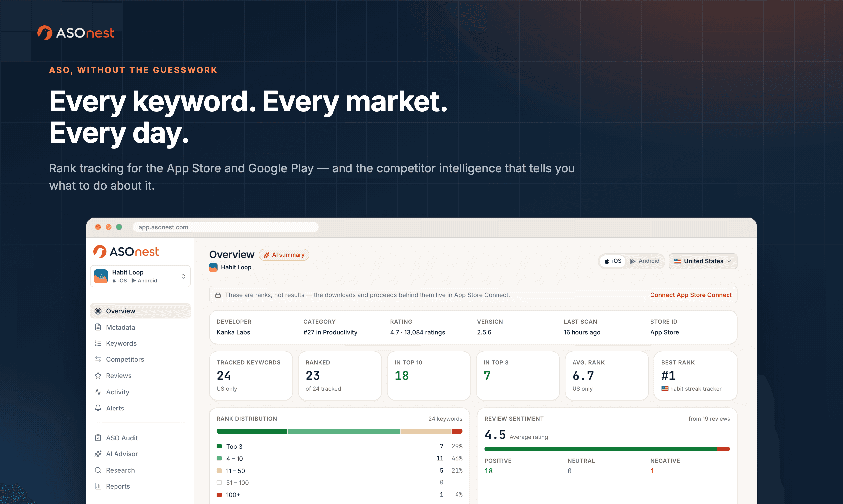Click the '#27 in Productivity' category value

click(x=330, y=332)
